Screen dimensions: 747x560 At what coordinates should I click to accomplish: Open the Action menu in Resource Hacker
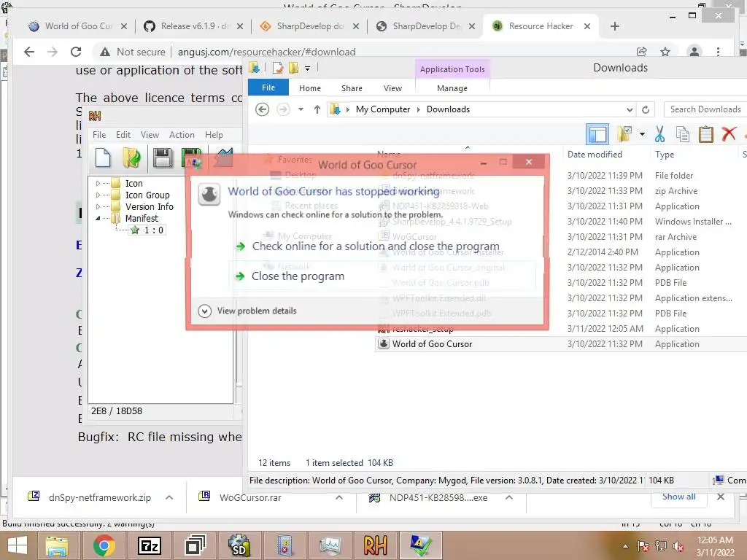[182, 135]
